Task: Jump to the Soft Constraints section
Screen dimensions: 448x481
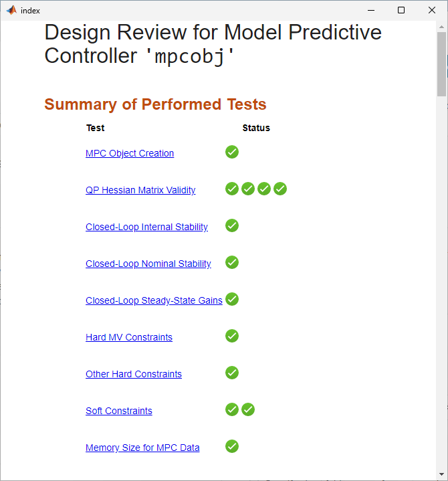Action: click(119, 411)
